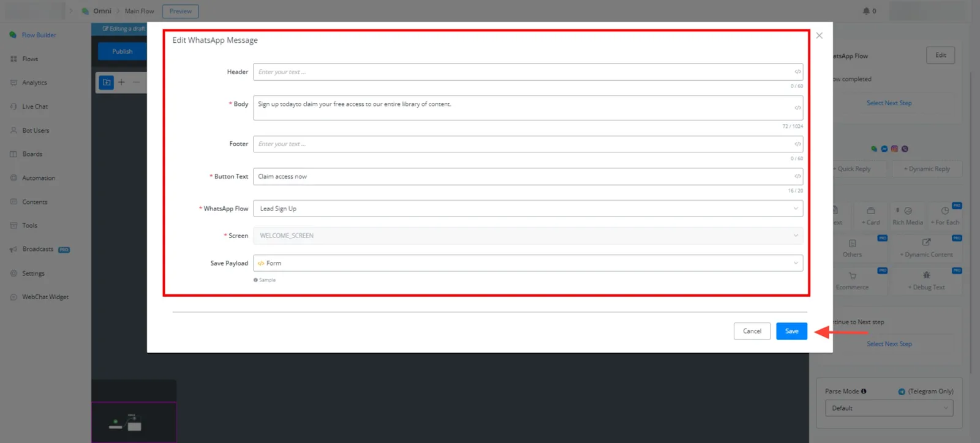
Task: Click the Preview button
Action: [x=181, y=11]
